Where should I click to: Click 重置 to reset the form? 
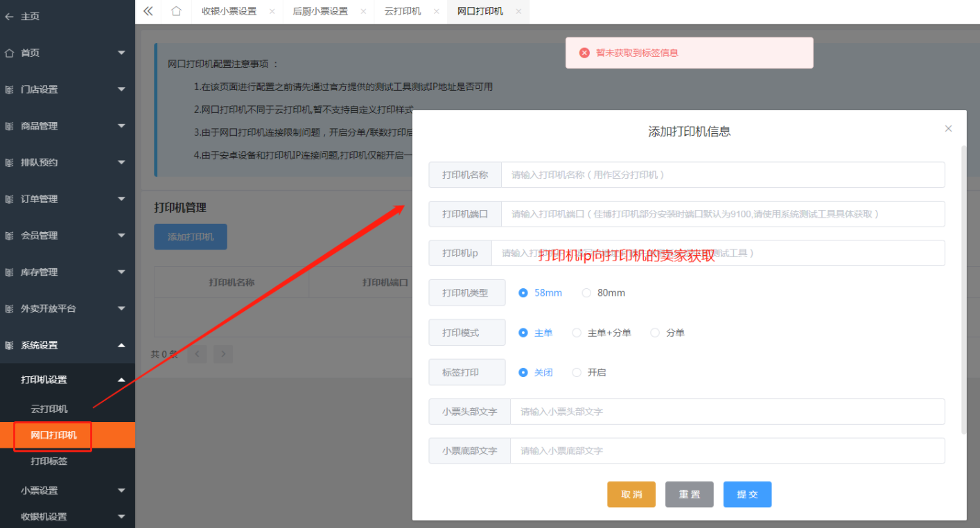click(x=690, y=495)
